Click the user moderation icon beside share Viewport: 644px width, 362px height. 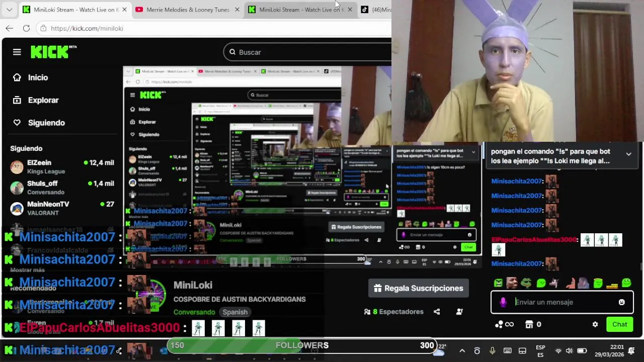pos(459,312)
